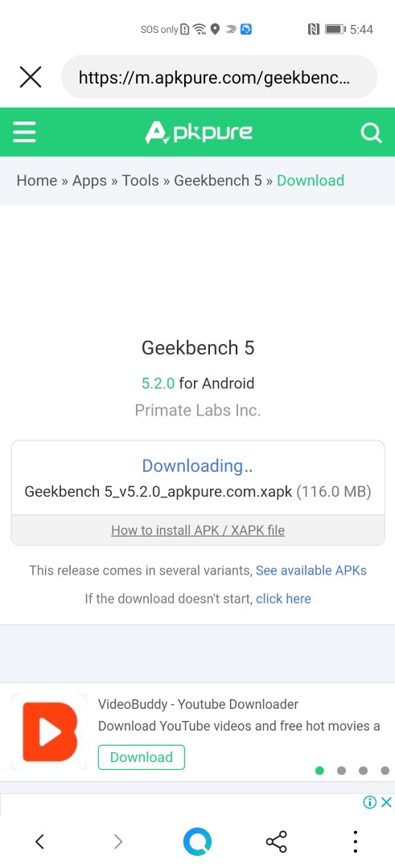Go to Home breadcrumb
The width and height of the screenshot is (395, 868).
pos(36,181)
